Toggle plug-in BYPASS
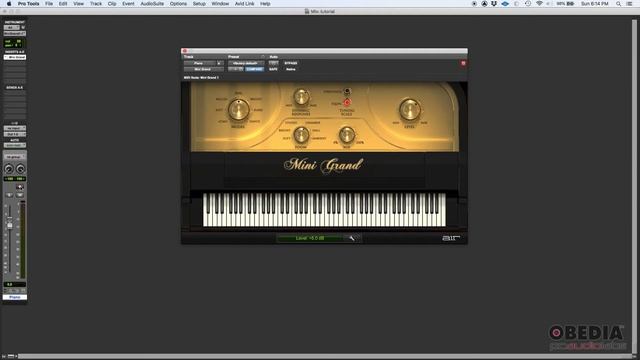The image size is (640, 360). [x=291, y=63]
